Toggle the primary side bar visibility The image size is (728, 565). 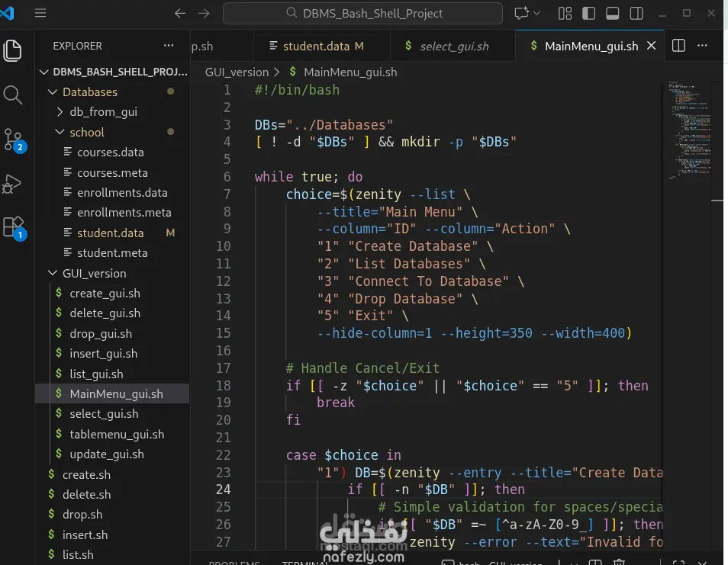coord(588,13)
